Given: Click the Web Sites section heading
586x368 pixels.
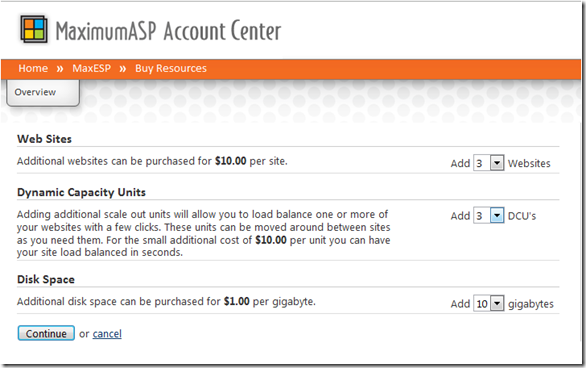Looking at the screenshot, I should click(44, 139).
